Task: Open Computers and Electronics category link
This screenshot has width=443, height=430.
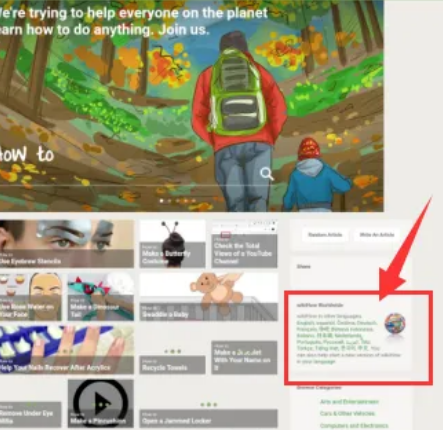Action: point(354,426)
